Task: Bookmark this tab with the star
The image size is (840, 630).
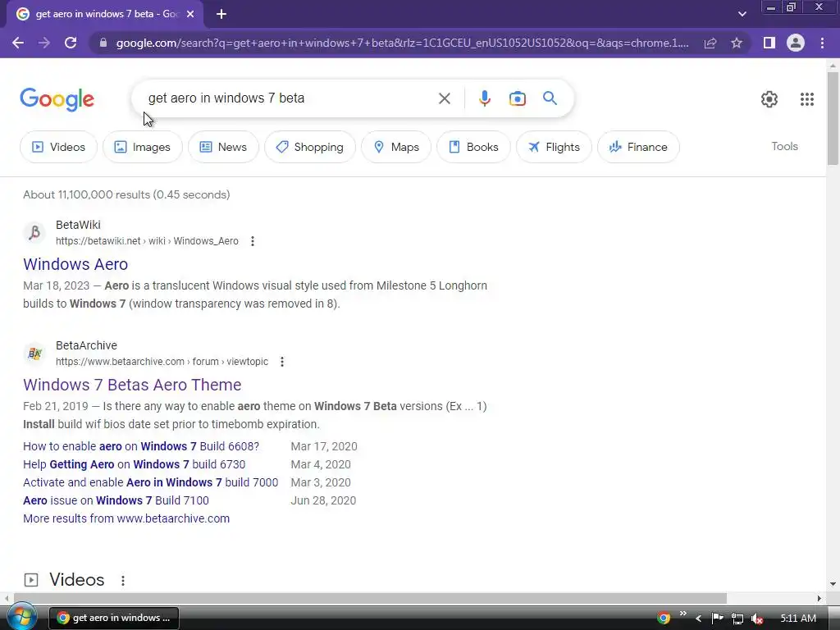Action: tap(737, 43)
